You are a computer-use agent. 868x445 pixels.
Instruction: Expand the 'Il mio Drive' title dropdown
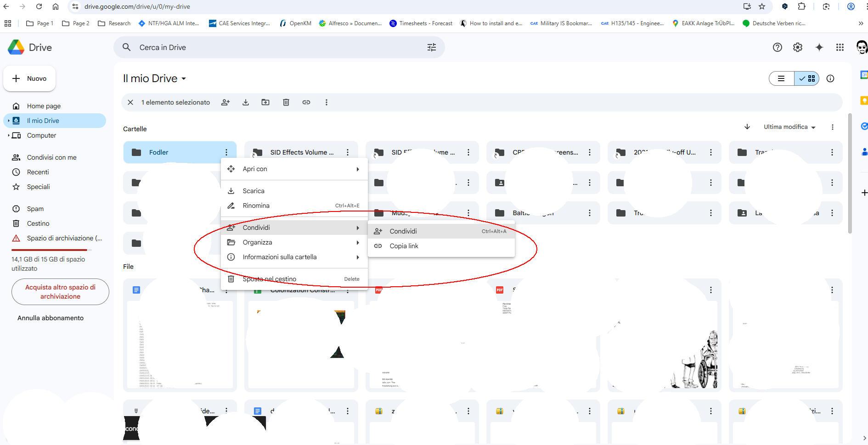coord(184,79)
